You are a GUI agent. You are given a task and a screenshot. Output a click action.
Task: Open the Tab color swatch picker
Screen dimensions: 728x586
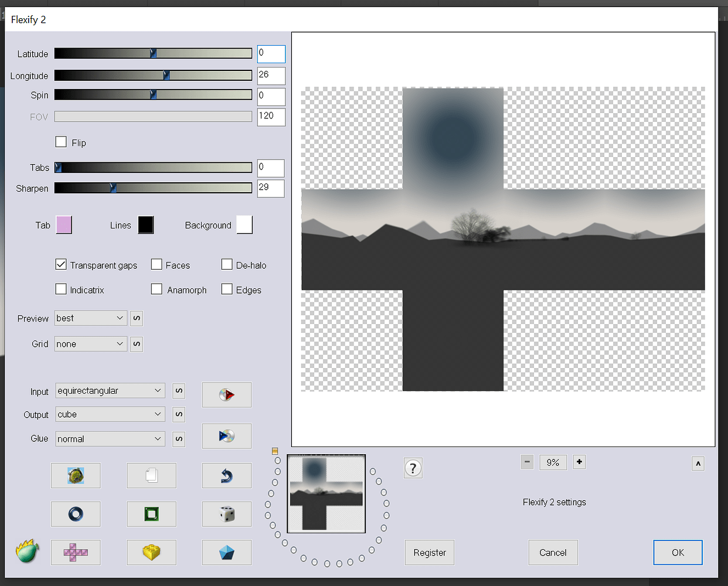[x=64, y=224]
